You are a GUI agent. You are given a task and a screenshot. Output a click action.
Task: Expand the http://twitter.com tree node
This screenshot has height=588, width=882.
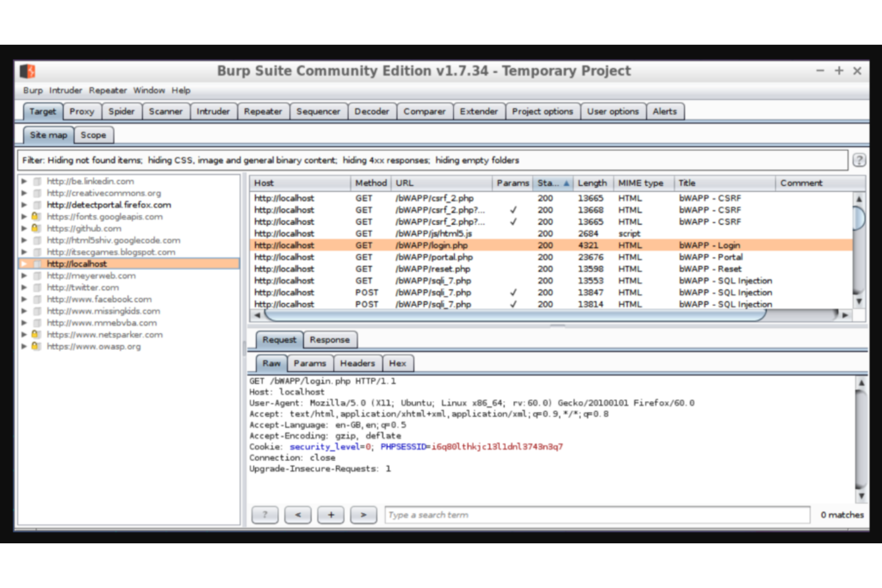point(24,287)
